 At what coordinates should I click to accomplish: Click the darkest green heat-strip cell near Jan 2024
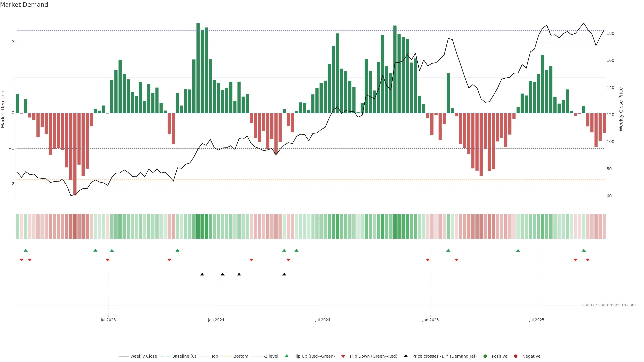tap(198, 226)
